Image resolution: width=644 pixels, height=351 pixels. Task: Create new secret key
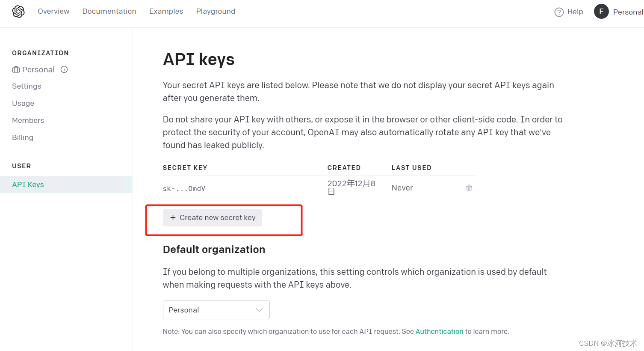pos(213,217)
